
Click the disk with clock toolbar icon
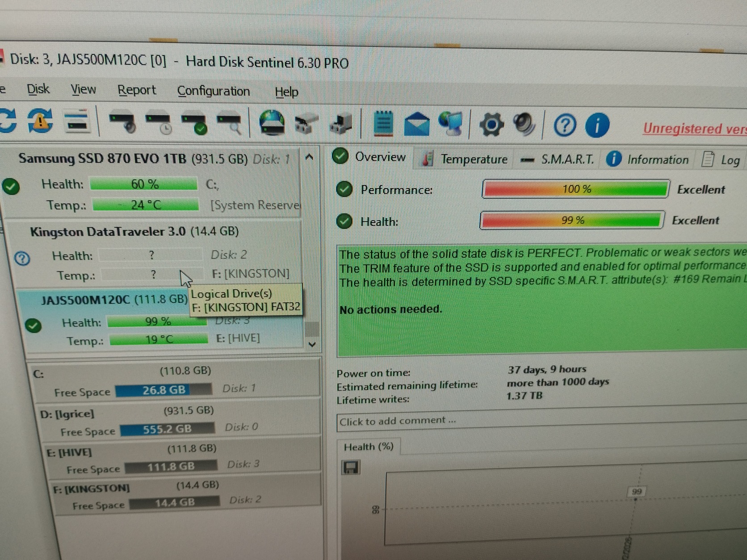tap(158, 124)
